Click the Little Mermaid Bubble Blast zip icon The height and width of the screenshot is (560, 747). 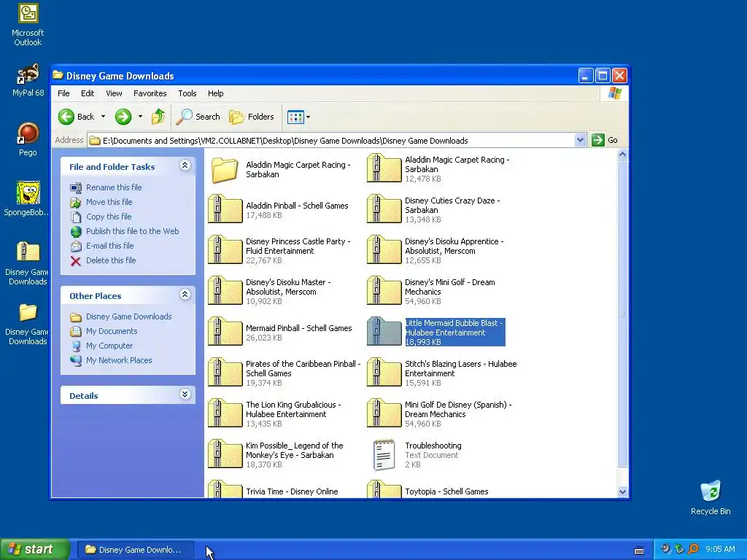(384, 332)
